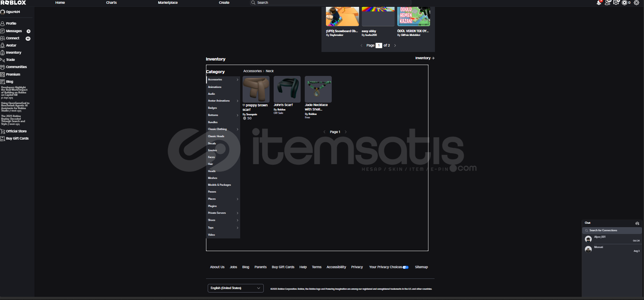Screen dimensions: 644x300
Task: Open Communities via its sidebar icon
Action: (x=2, y=67)
